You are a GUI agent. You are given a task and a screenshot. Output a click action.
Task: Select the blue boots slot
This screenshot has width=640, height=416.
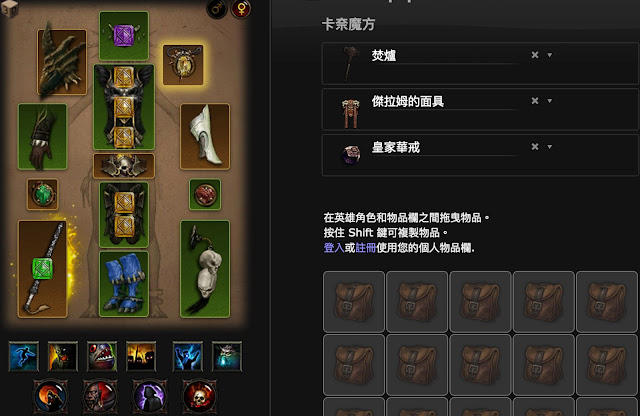pos(124,284)
